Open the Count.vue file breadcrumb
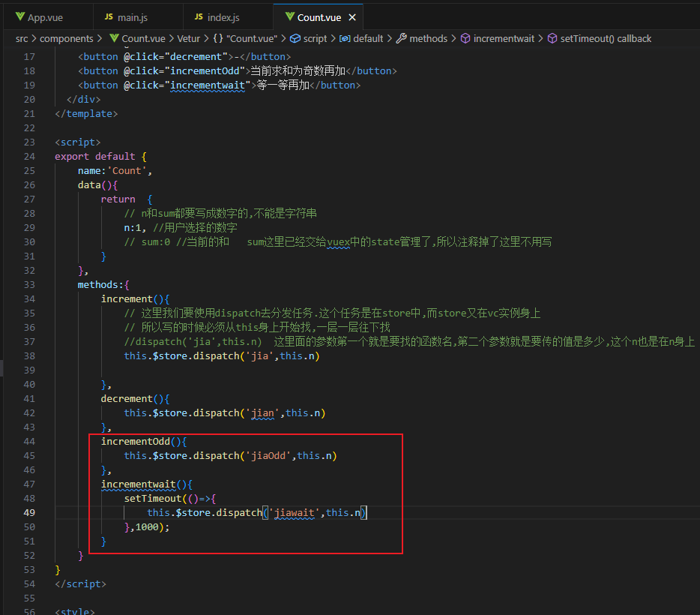 coord(143,39)
